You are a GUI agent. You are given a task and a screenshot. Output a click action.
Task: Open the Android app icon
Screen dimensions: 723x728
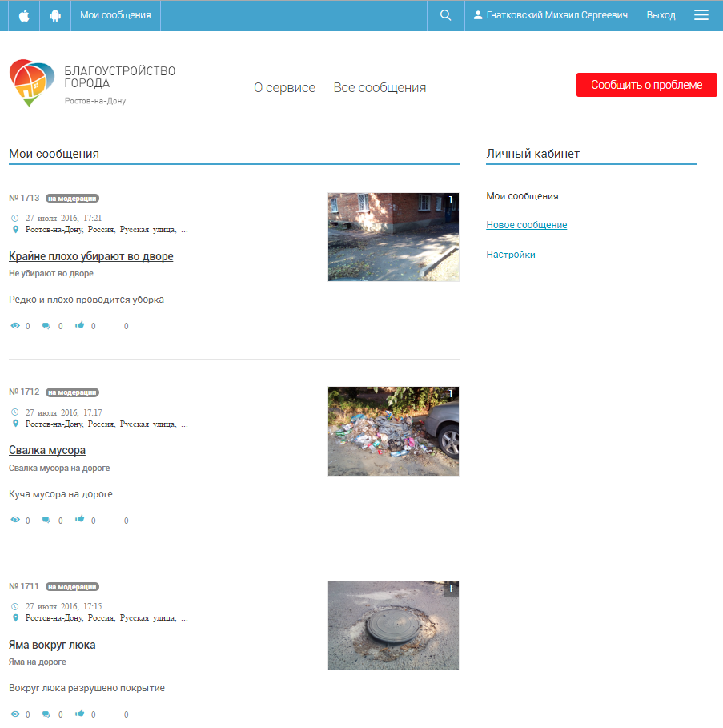[55, 16]
